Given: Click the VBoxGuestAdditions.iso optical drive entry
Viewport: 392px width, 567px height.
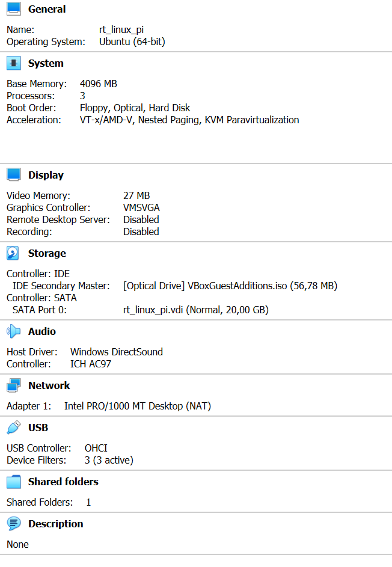Looking at the screenshot, I should tap(230, 286).
